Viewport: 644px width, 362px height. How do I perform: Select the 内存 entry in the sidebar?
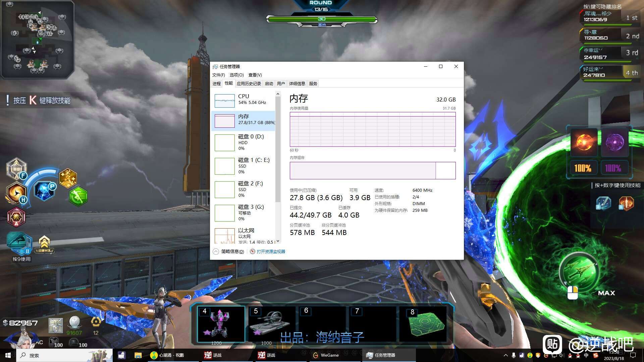[244, 121]
